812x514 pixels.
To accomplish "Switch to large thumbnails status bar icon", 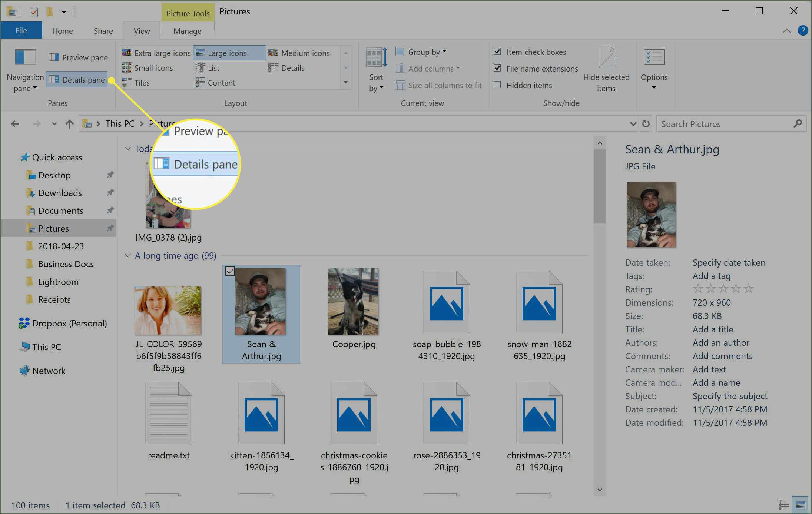I will pyautogui.click(x=801, y=505).
